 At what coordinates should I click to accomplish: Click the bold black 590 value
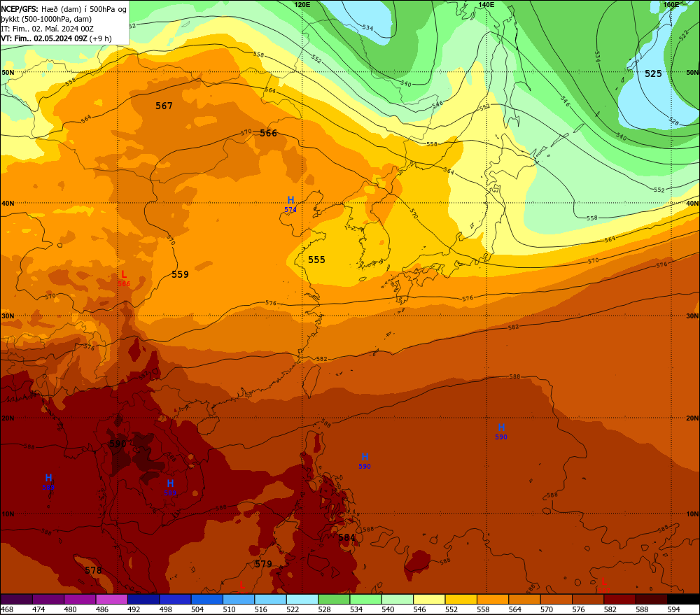118,444
